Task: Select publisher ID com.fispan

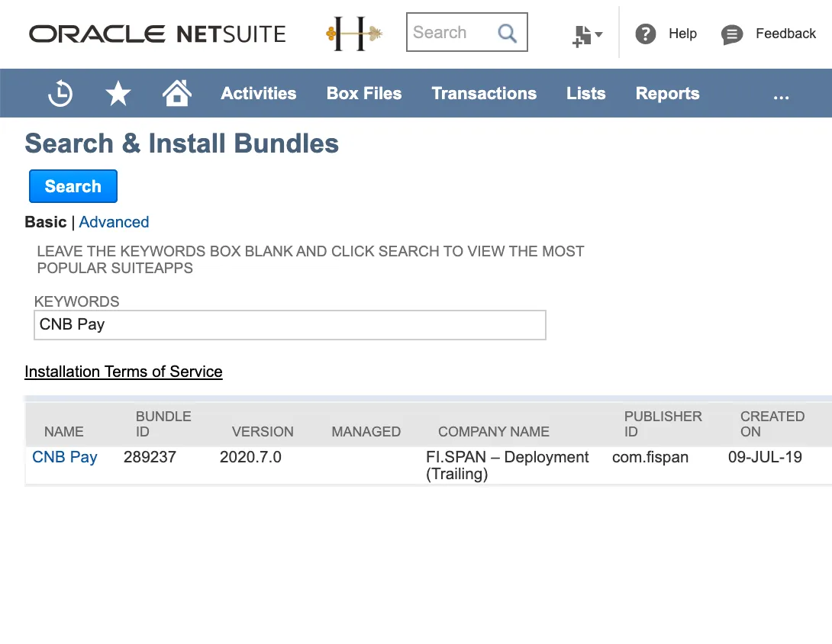Action: tap(650, 457)
